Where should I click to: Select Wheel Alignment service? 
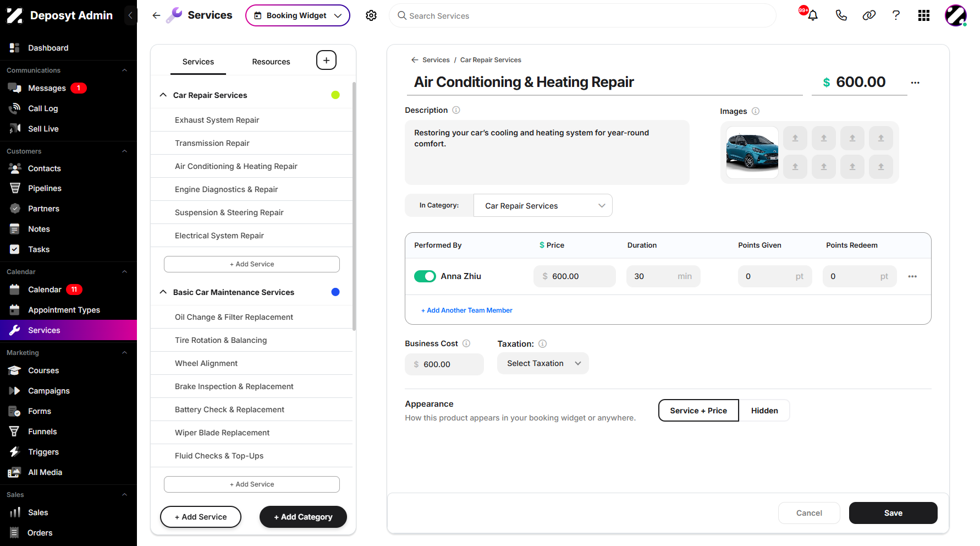click(252, 363)
